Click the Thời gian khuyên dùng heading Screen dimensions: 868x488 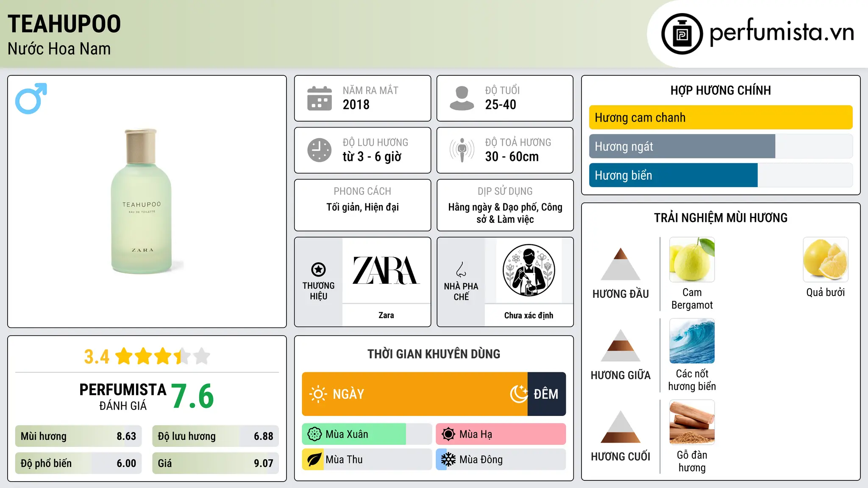click(434, 354)
